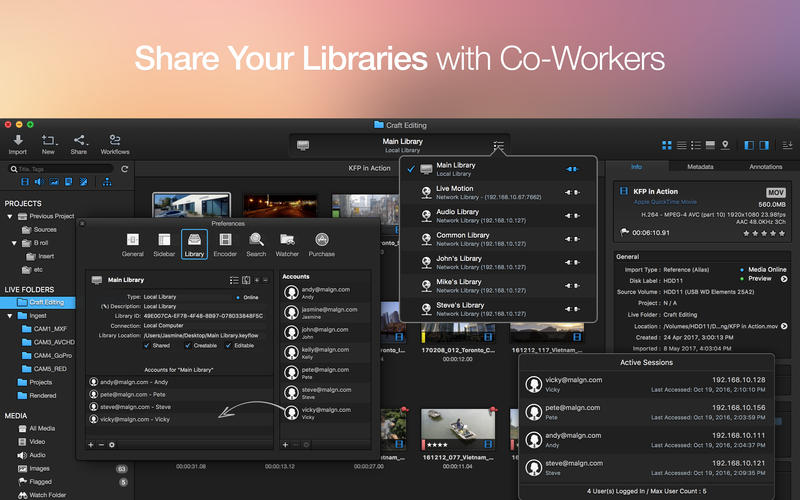Collapse the Ingest live folder
Image resolution: width=800 pixels, height=500 pixels.
pyautogui.click(x=10, y=316)
